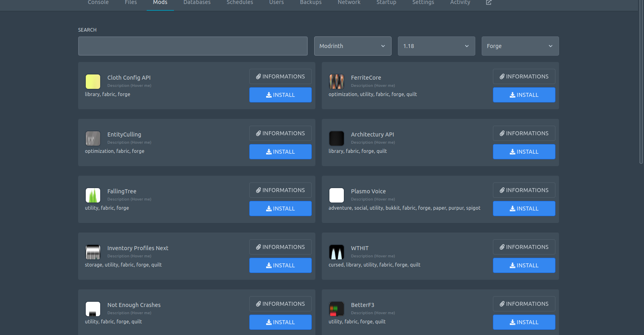
Task: Install BetterF3
Action: click(x=524, y=322)
